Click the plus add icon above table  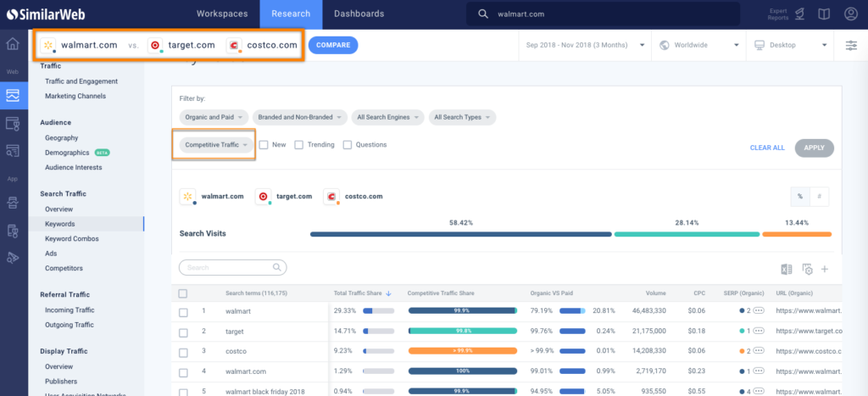tap(824, 269)
